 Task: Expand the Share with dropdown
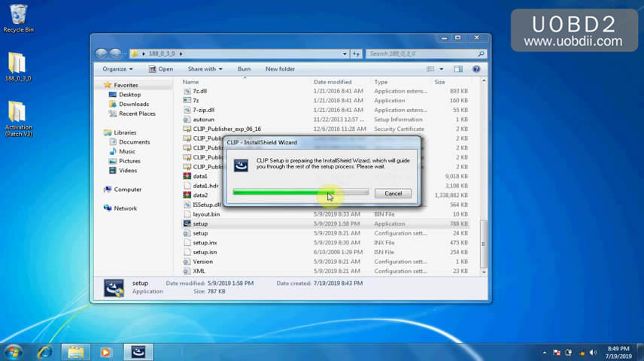click(x=203, y=69)
